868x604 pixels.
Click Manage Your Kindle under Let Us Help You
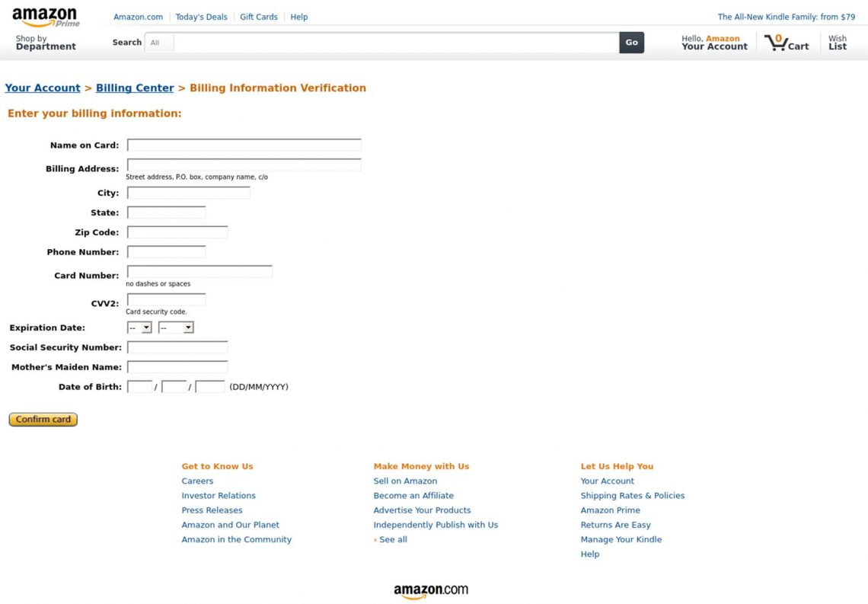click(621, 538)
